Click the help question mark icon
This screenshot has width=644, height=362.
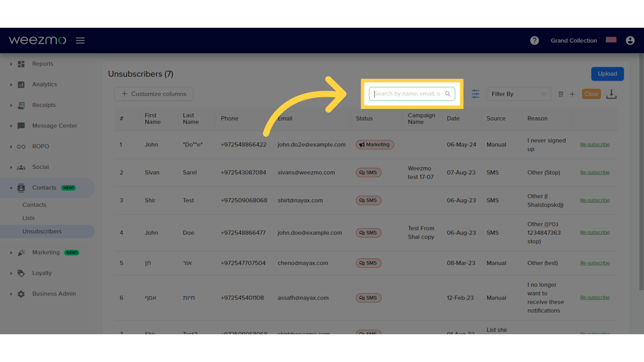535,40
